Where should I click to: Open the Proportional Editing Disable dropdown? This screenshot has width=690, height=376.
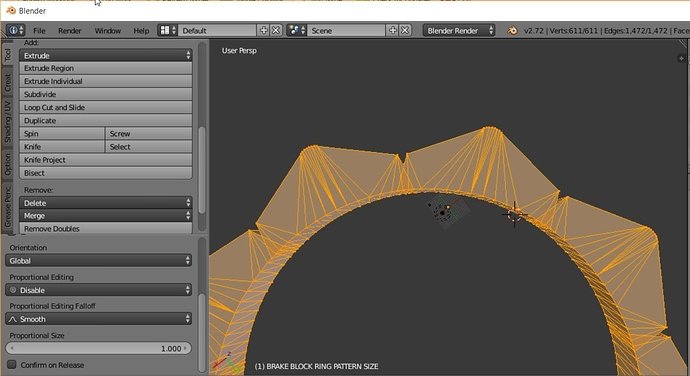pyautogui.click(x=99, y=290)
